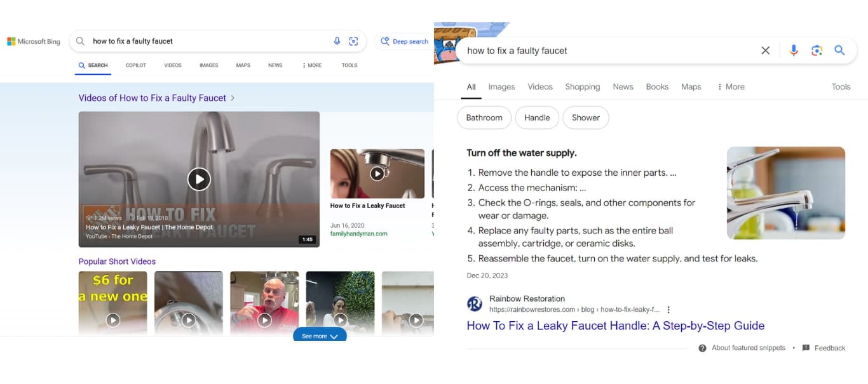Click the Rainbow Restoration site favicon
The width and height of the screenshot is (868, 384).
point(474,303)
